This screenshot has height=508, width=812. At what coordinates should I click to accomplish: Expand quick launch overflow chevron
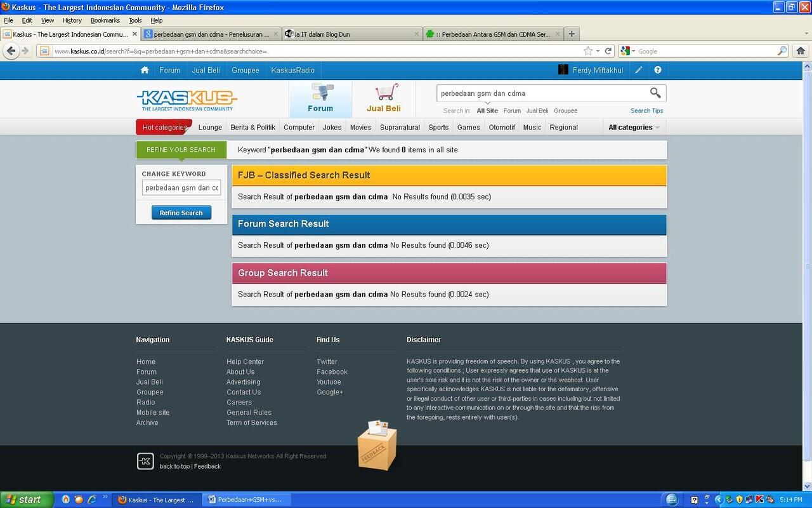point(105,497)
